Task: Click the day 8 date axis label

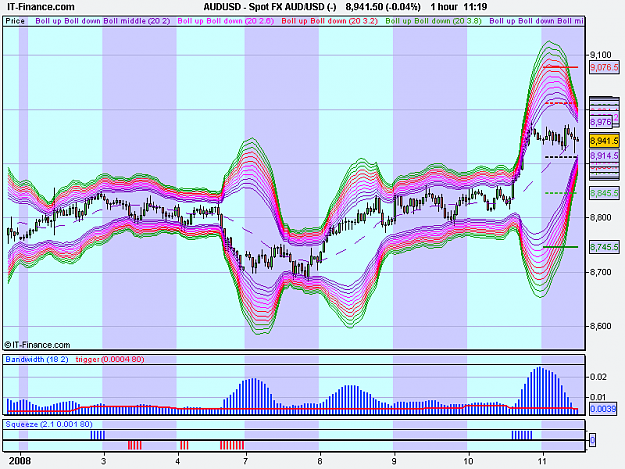Action: click(x=320, y=461)
